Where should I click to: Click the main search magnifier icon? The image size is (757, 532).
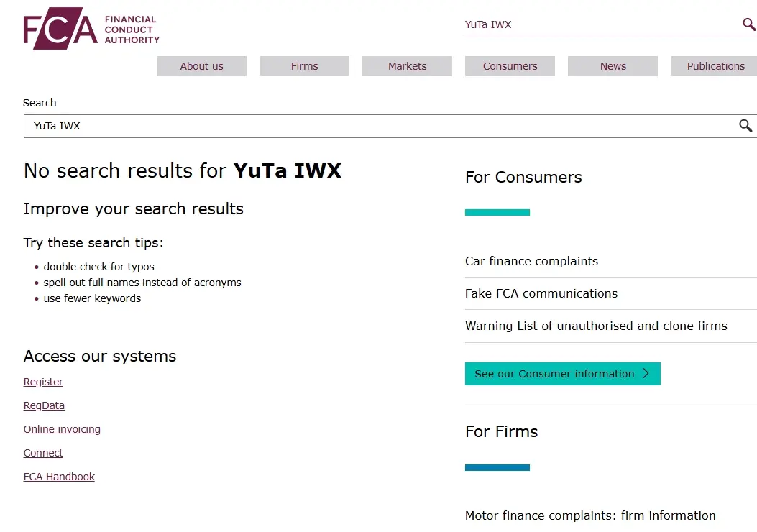(745, 126)
